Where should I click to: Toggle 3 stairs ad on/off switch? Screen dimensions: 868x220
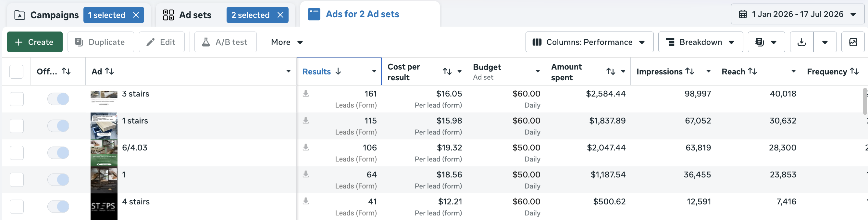(58, 99)
